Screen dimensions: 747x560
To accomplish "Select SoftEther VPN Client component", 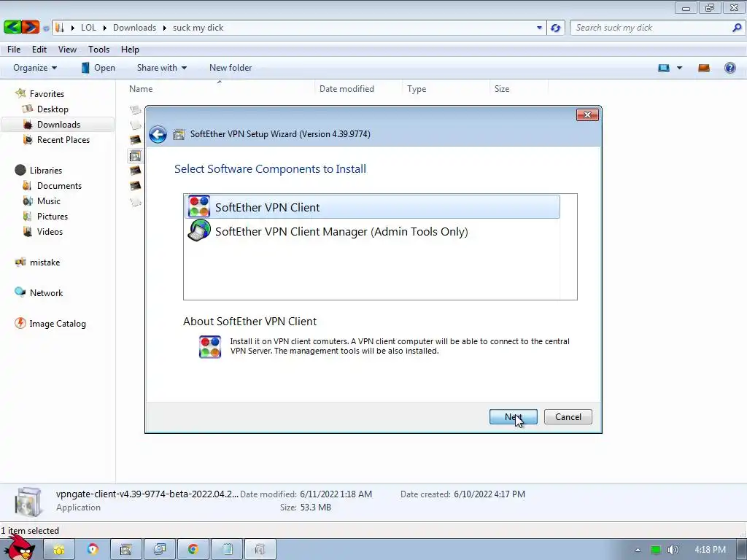I will [372, 207].
